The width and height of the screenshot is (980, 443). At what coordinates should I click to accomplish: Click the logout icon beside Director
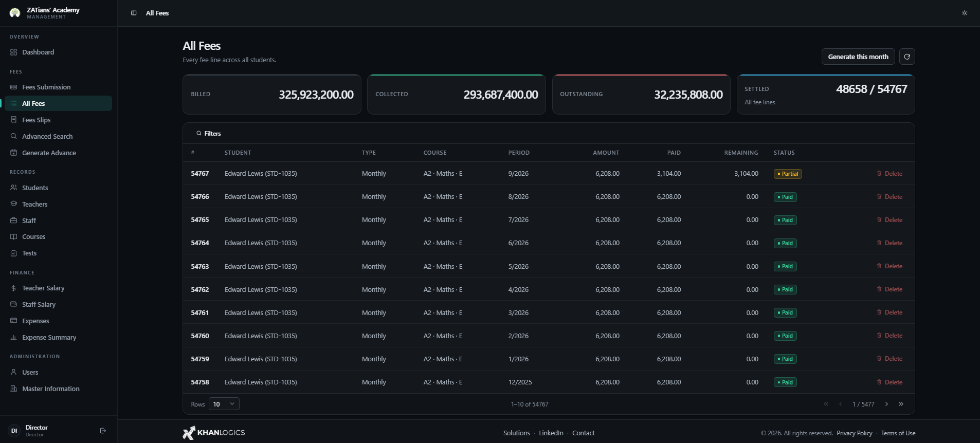pos(103,431)
